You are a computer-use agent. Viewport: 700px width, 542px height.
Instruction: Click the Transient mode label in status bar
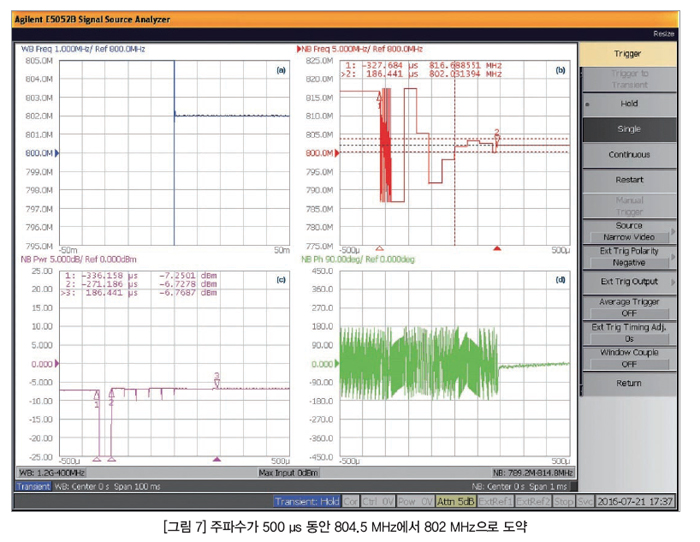33,487
